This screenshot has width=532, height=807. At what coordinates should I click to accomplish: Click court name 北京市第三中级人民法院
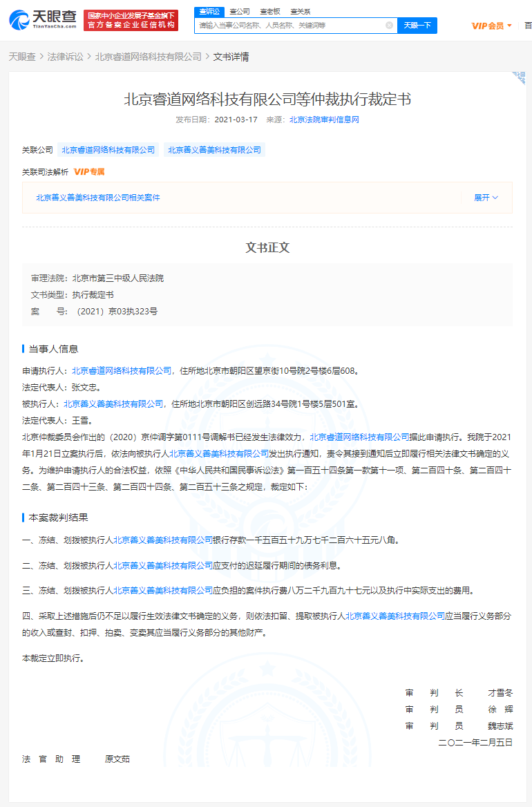[118, 278]
